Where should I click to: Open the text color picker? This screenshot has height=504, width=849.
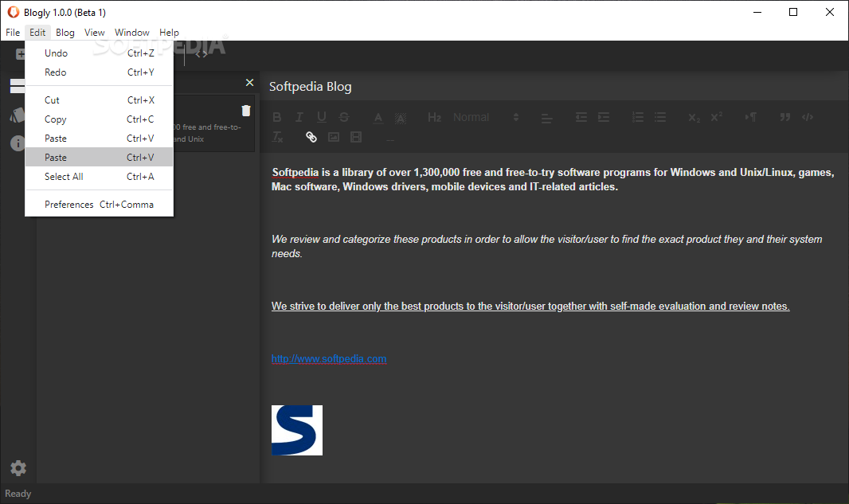(378, 118)
